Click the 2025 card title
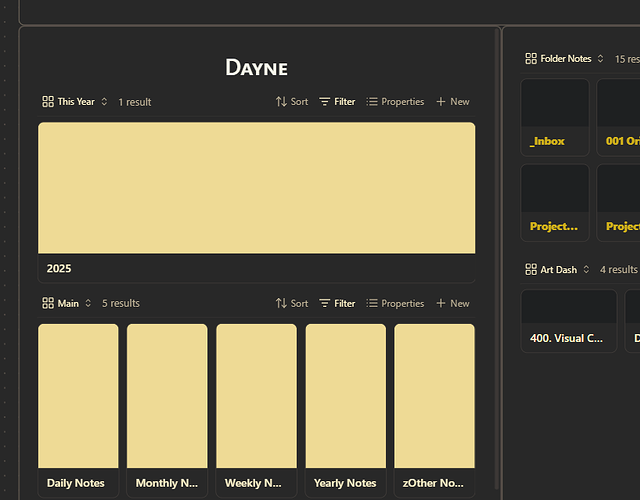The width and height of the screenshot is (640, 500). [59, 269]
